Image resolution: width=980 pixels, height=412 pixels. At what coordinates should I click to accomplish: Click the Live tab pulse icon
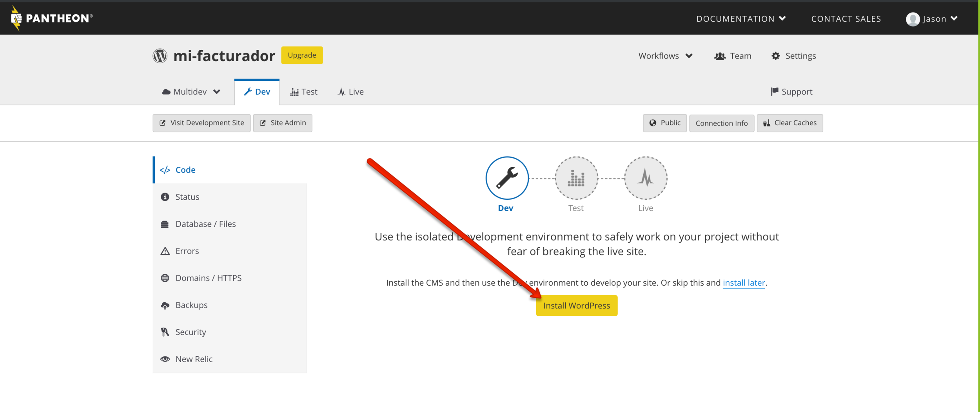[341, 92]
